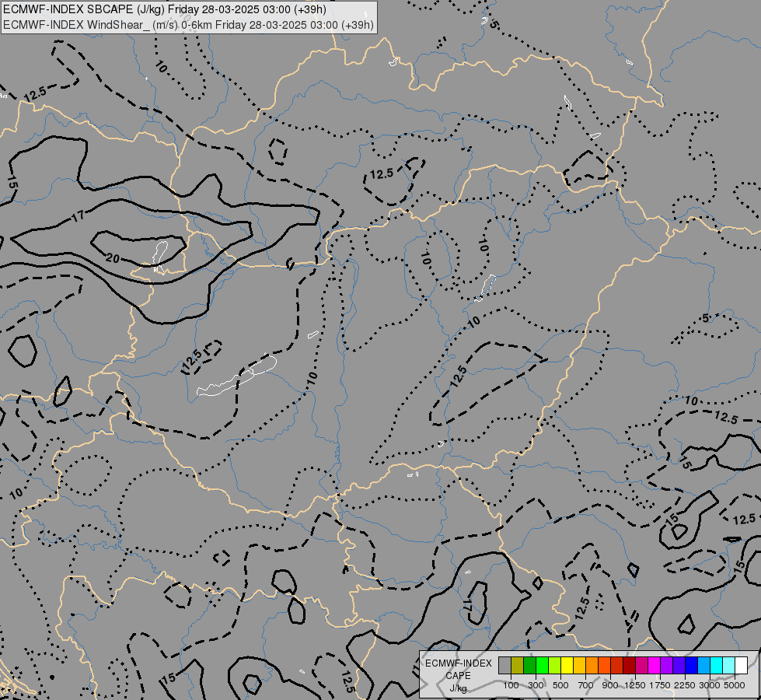Viewport: 761px width, 700px height.
Task: Click the legend value "700"
Action: coord(586,685)
